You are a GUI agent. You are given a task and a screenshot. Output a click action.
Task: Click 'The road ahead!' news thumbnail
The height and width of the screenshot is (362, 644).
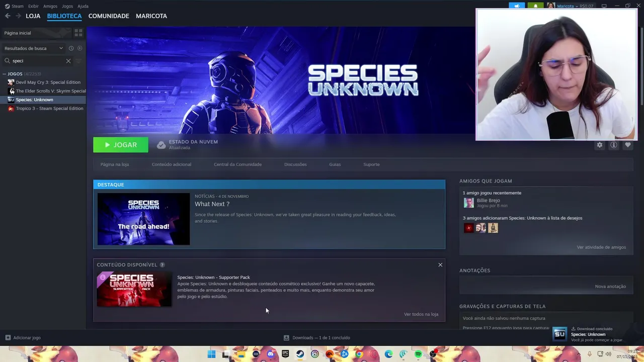tap(143, 219)
